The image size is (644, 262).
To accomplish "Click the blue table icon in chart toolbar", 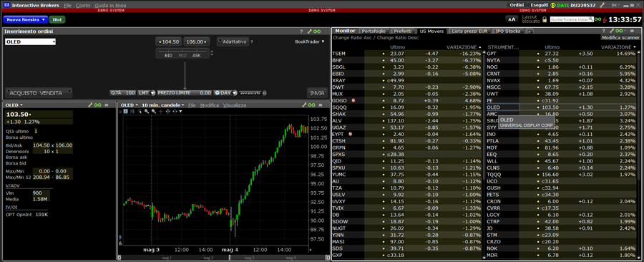I will 126,111.
